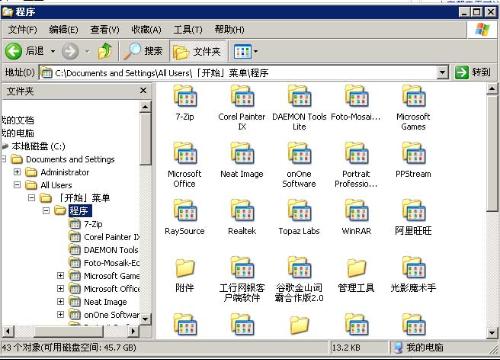Open the address bar dropdown arrow

(x=442, y=73)
